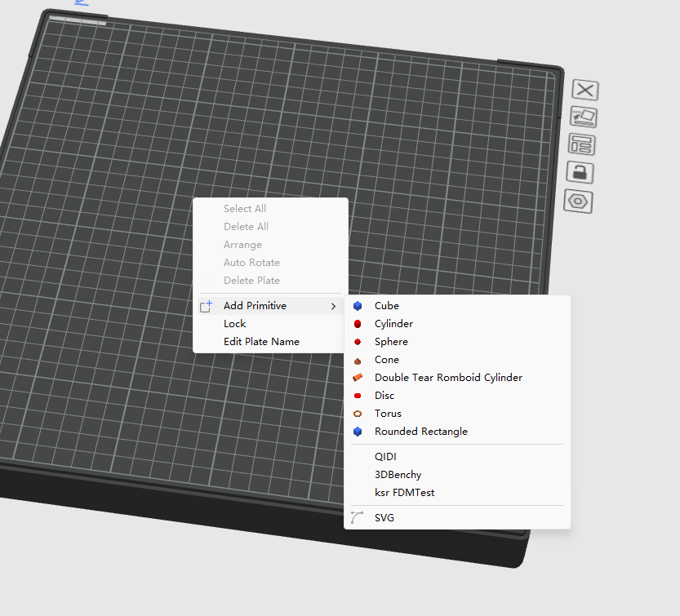
Task: Add a Sphere primitive
Action: click(457, 342)
